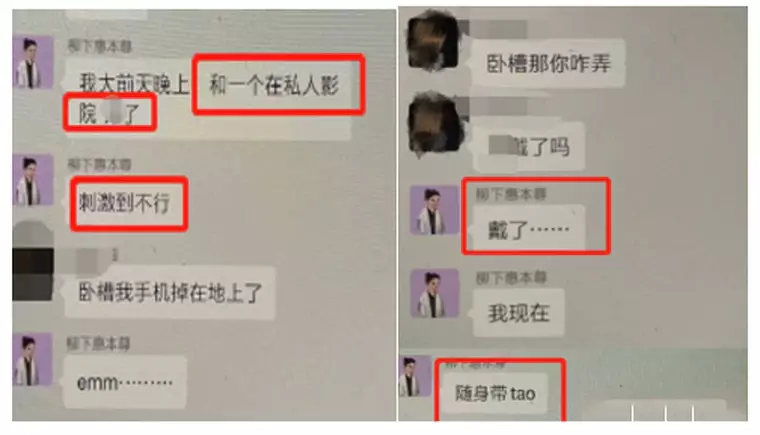
Task: Tap avatar next to "emm" message
Action: coord(32,359)
